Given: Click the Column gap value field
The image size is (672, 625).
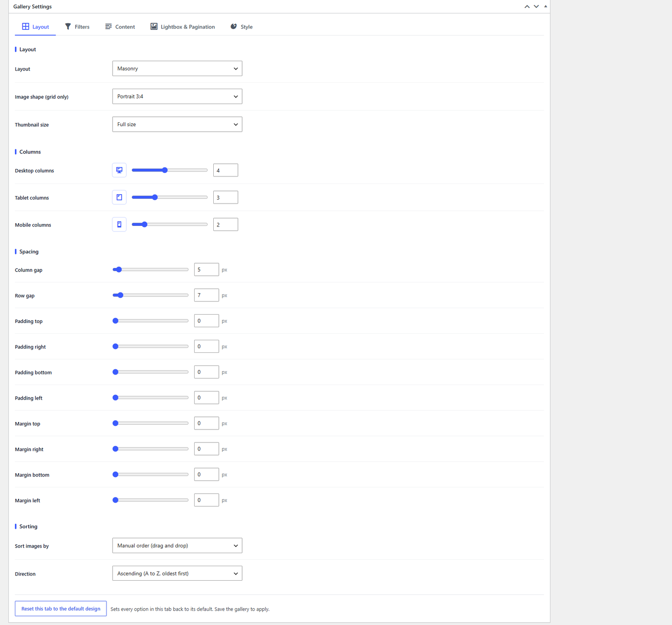Looking at the screenshot, I should (206, 270).
